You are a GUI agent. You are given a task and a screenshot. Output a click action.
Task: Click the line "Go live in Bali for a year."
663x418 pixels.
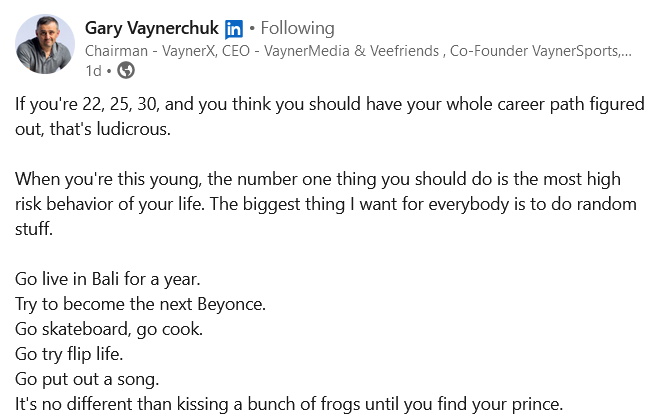coord(108,279)
